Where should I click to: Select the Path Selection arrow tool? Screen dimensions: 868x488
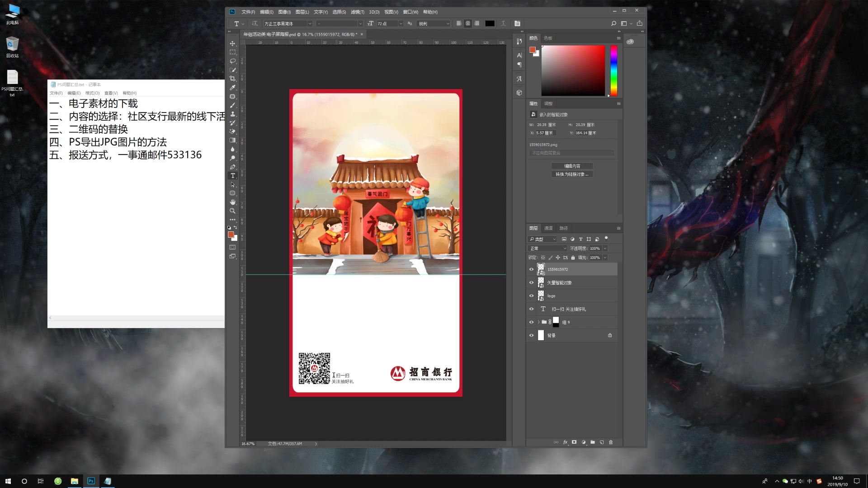point(232,184)
